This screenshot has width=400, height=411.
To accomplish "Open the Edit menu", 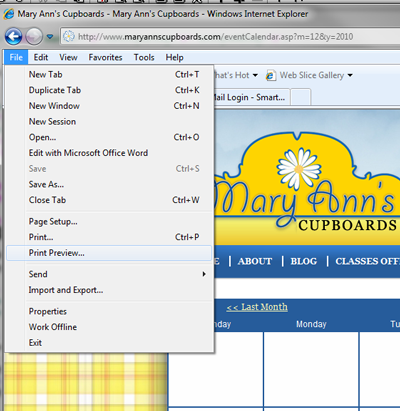I will point(41,57).
